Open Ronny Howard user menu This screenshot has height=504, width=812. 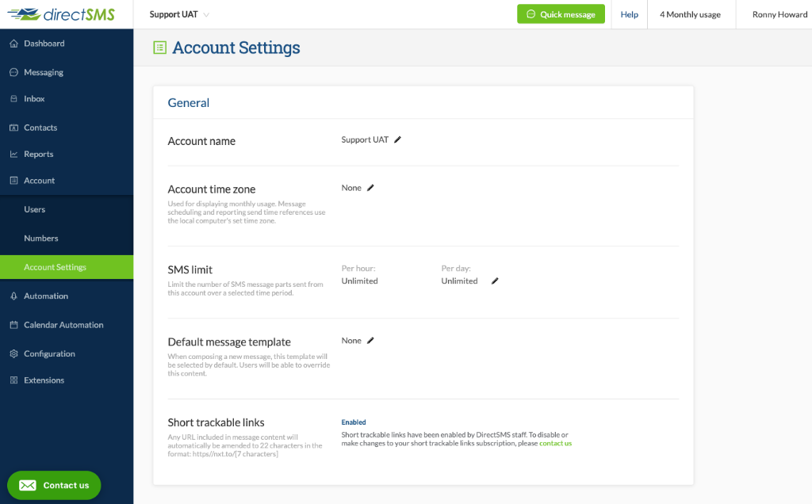coord(780,14)
